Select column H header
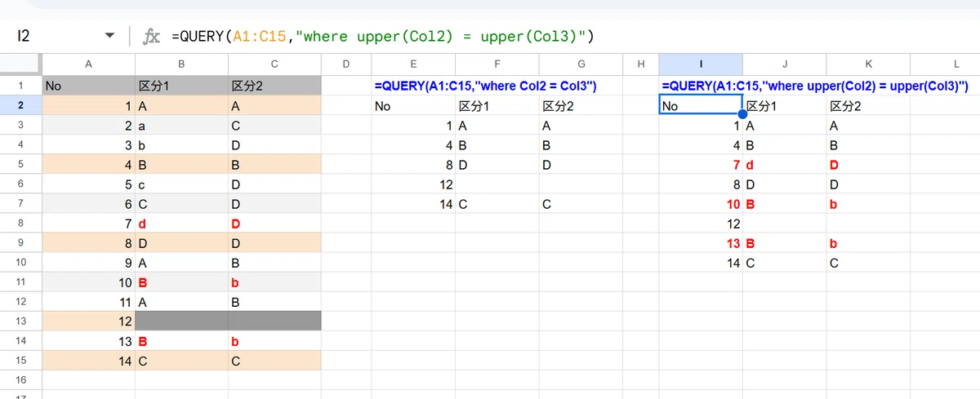The image size is (980, 399). click(641, 64)
